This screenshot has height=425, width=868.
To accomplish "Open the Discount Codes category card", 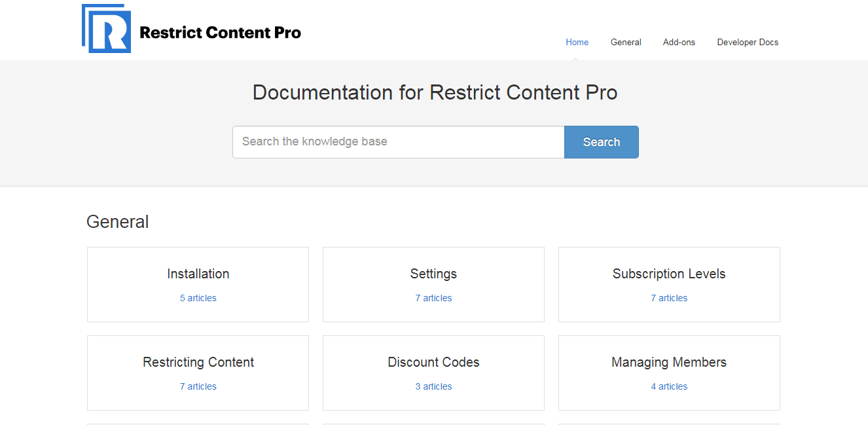I will click(x=433, y=373).
